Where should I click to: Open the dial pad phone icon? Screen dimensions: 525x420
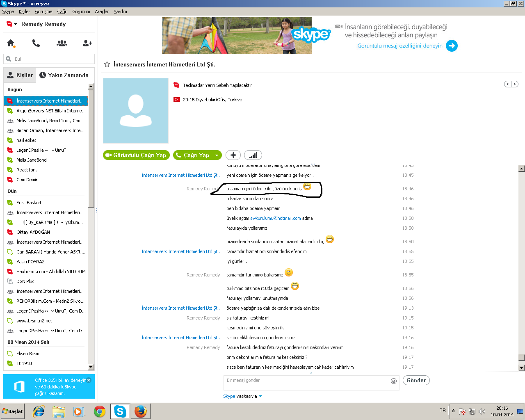pos(36,43)
